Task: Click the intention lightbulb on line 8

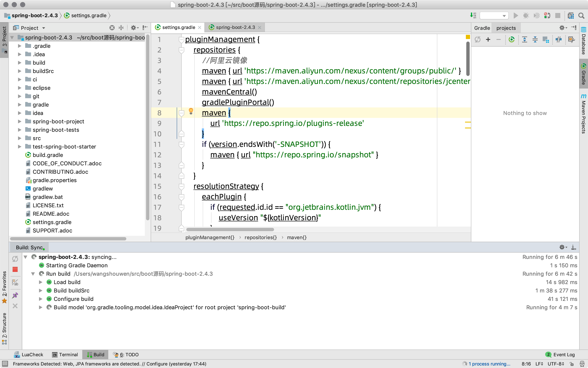Action: (191, 111)
